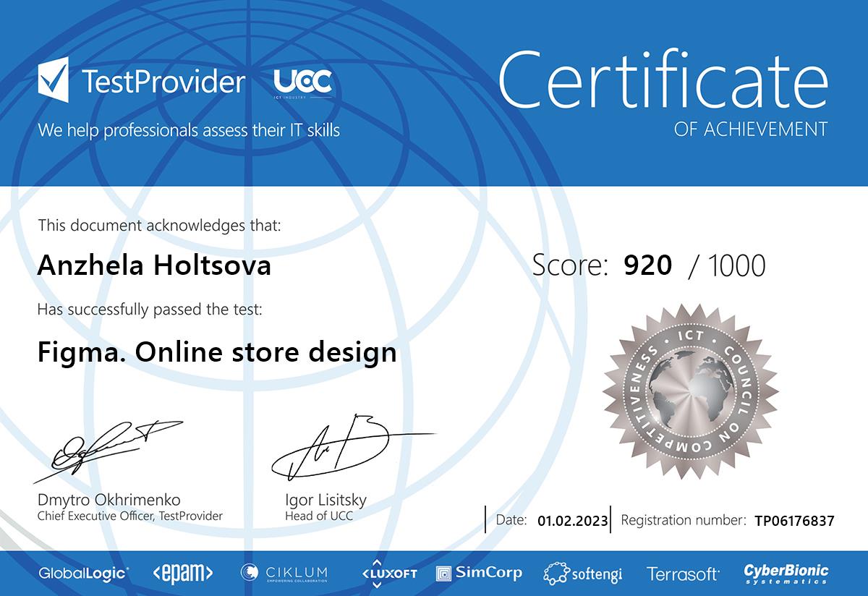The image size is (868, 596).
Task: Click the GlobalLogic sponsor logo
Action: (x=84, y=574)
